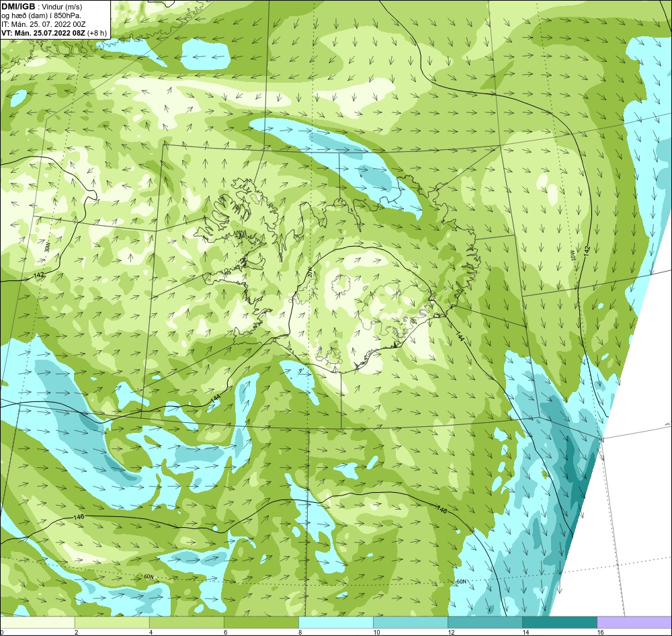
Task: Click the 2–4 m/s light green legend swatch
Action: pos(112,623)
